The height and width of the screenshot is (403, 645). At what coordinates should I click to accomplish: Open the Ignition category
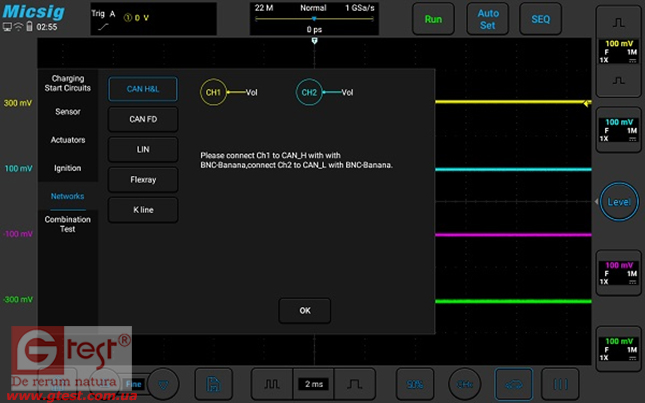tap(68, 168)
